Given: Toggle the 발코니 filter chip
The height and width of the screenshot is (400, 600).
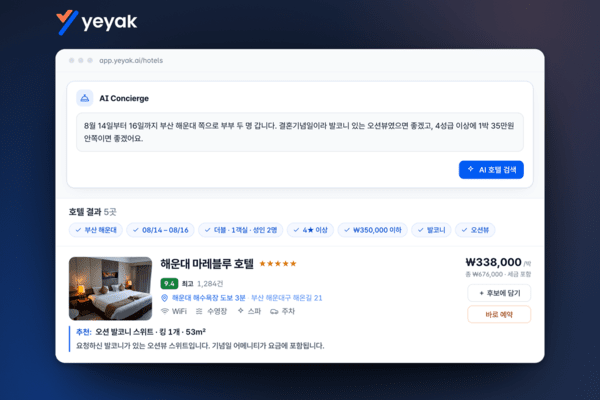Looking at the screenshot, I should point(431,230).
